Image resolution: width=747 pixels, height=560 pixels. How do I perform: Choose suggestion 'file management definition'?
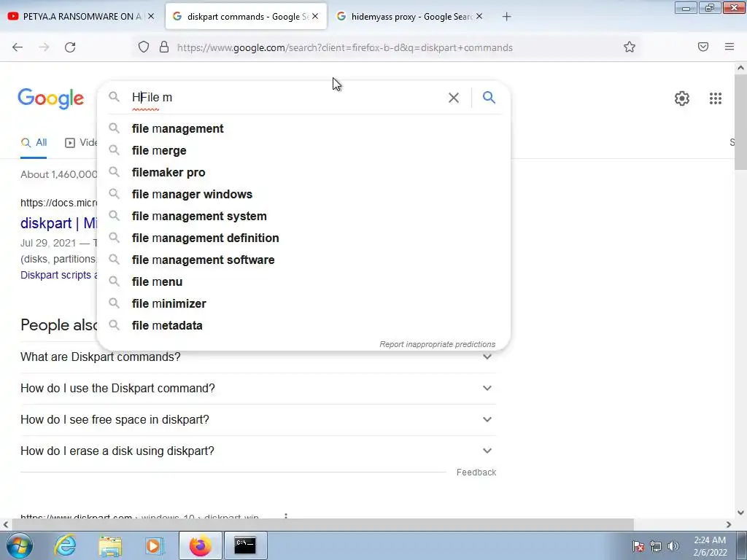(x=303, y=238)
